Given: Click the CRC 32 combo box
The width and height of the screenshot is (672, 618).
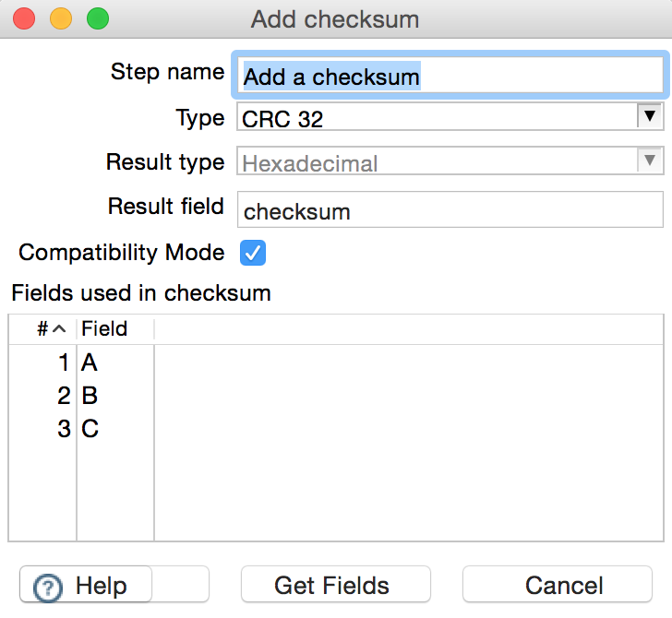Looking at the screenshot, I should click(x=436, y=118).
